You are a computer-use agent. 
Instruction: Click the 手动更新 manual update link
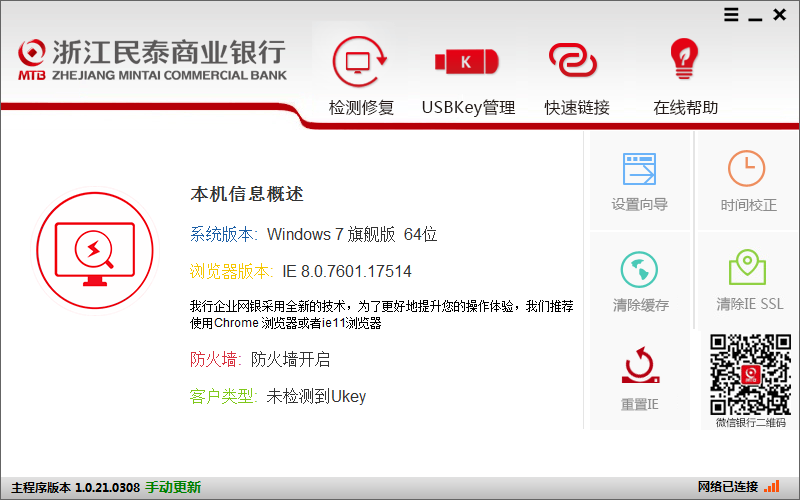tap(173, 487)
